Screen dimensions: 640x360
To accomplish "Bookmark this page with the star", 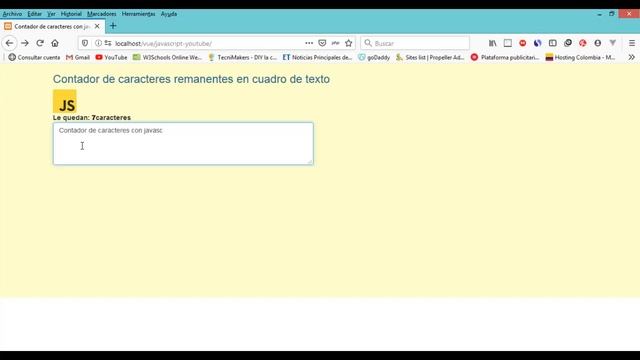I will coord(349,43).
